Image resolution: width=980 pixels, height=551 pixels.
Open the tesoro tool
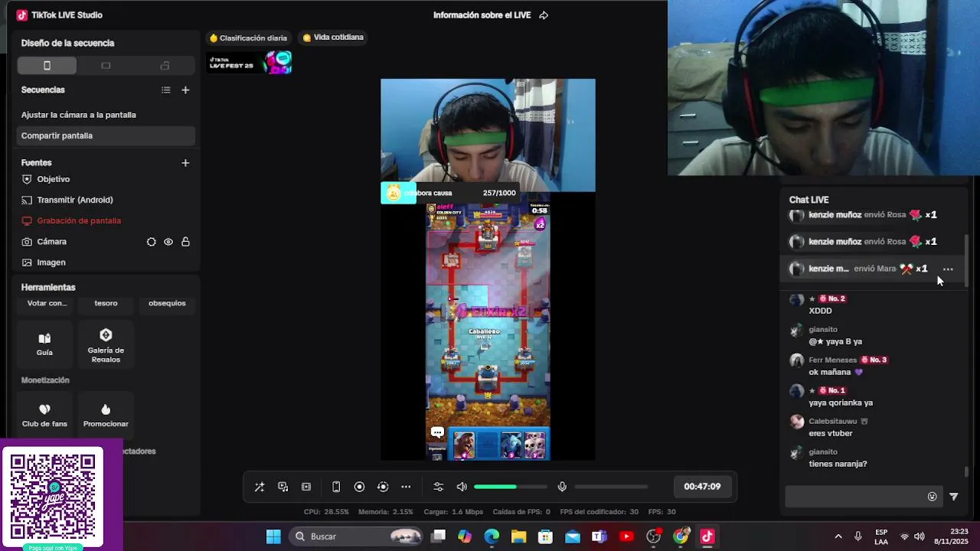[106, 304]
